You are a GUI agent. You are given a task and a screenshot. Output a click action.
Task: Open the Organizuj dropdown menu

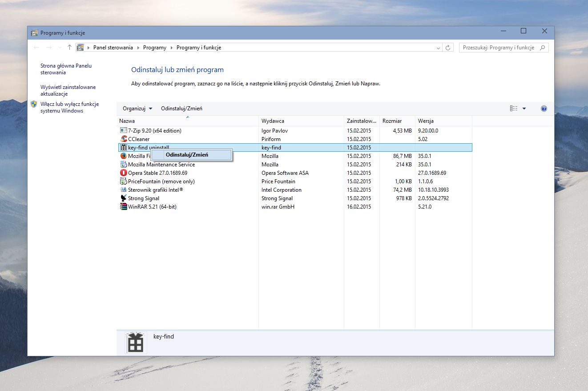point(137,109)
